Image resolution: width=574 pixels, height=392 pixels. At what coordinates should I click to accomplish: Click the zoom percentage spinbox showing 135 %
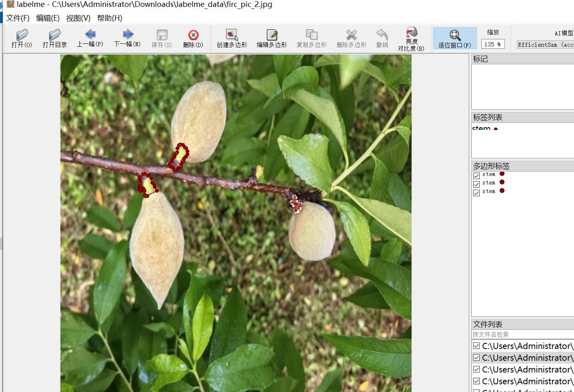point(493,44)
